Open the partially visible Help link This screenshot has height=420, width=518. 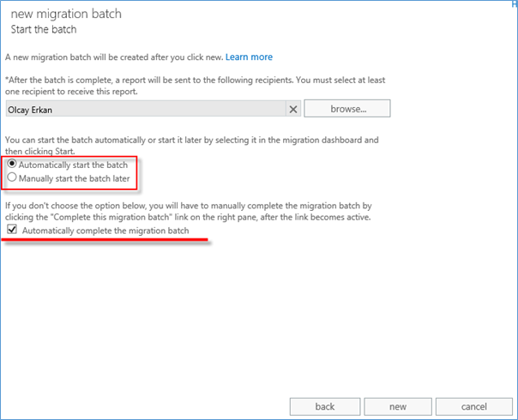click(515, 4)
